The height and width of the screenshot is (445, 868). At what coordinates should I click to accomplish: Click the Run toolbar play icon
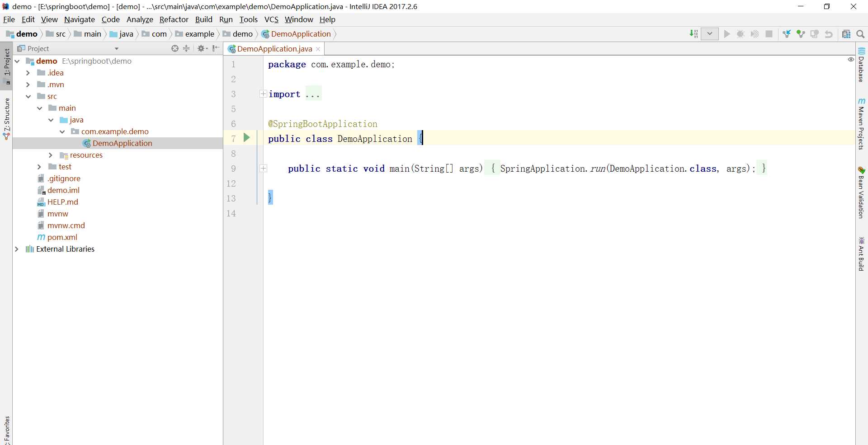(x=727, y=34)
